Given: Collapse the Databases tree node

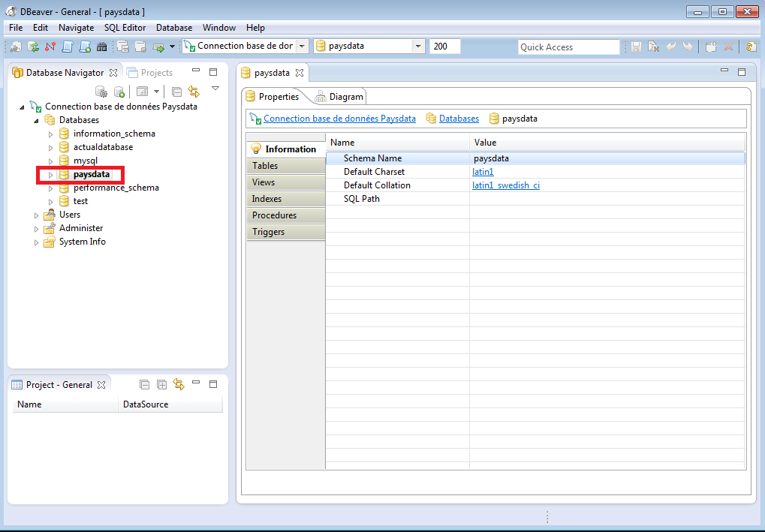Looking at the screenshot, I should 36,121.
